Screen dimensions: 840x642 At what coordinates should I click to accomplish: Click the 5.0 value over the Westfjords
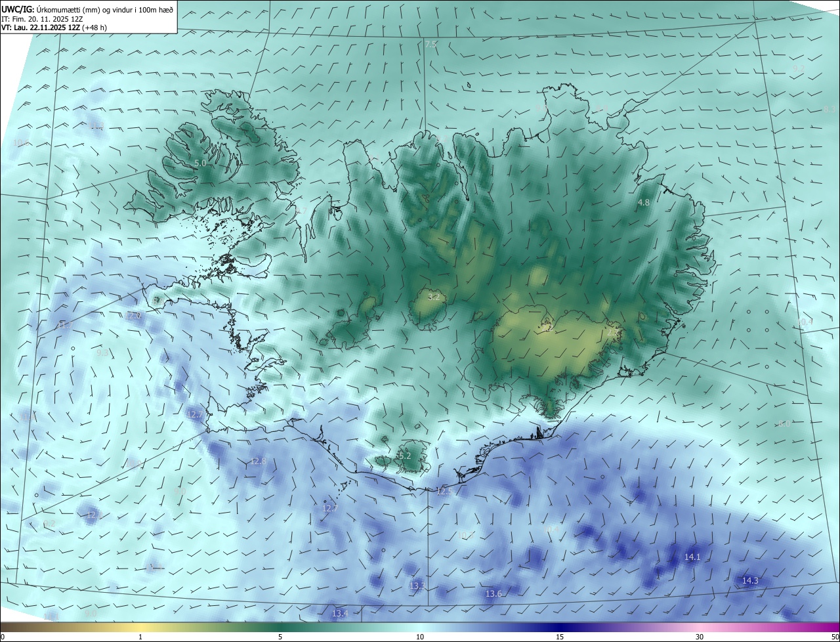pos(200,163)
